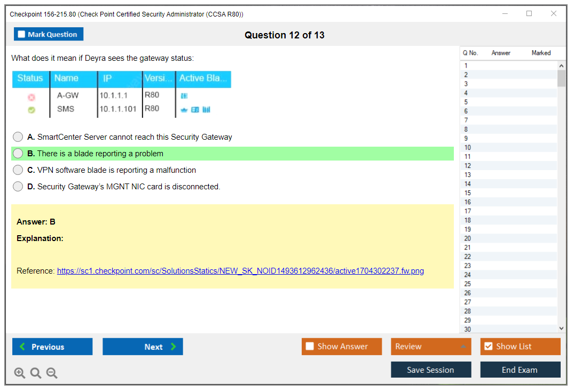Uncheck the Show List checkbox
574x392 pixels.
[x=488, y=347]
